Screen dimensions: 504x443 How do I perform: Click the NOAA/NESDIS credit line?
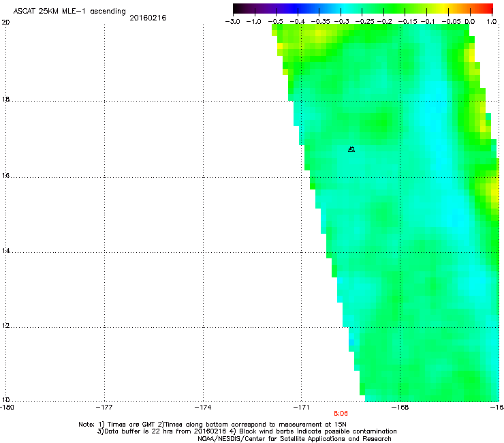tap(294, 439)
